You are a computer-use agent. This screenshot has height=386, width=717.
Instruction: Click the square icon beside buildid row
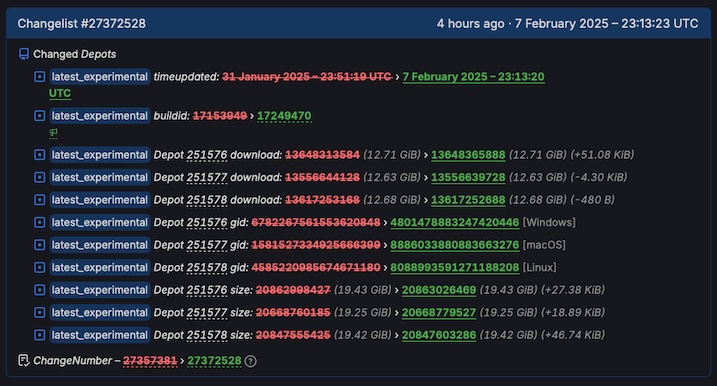[40, 116]
